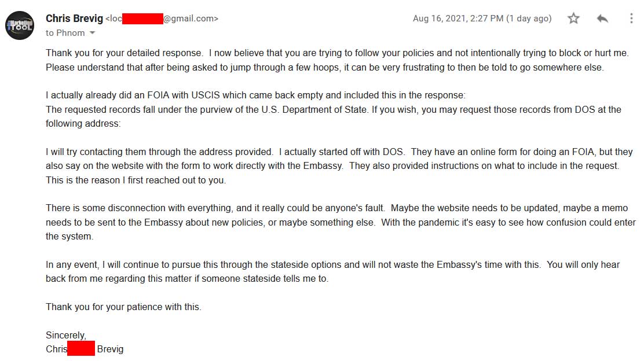Click the Aug 16, 2021 timestamp

pyautogui.click(x=482, y=19)
